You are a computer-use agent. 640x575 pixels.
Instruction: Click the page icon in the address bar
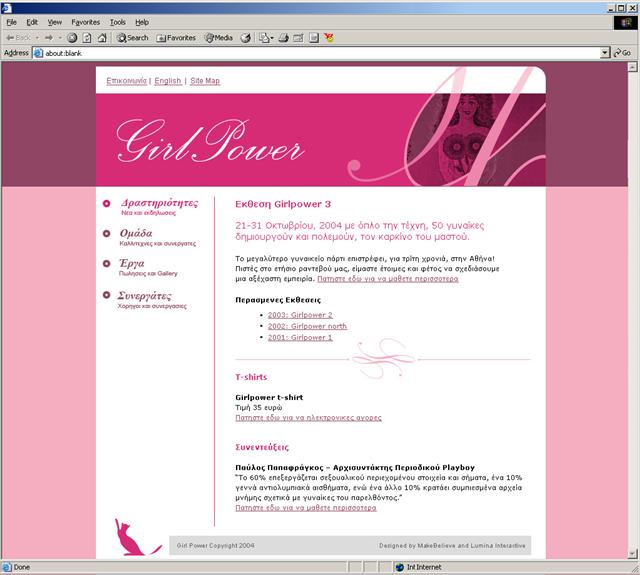pos(38,53)
